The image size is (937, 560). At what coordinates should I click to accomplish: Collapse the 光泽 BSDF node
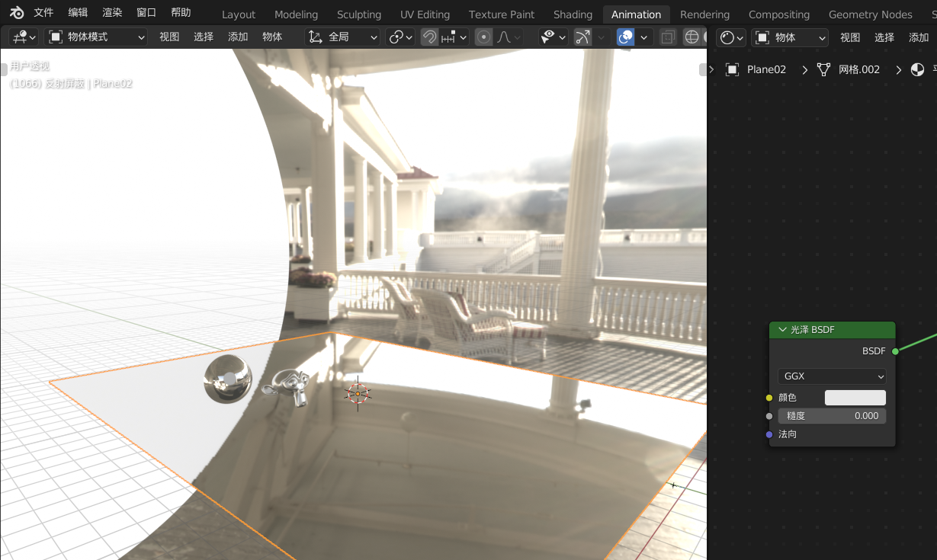pyautogui.click(x=782, y=330)
